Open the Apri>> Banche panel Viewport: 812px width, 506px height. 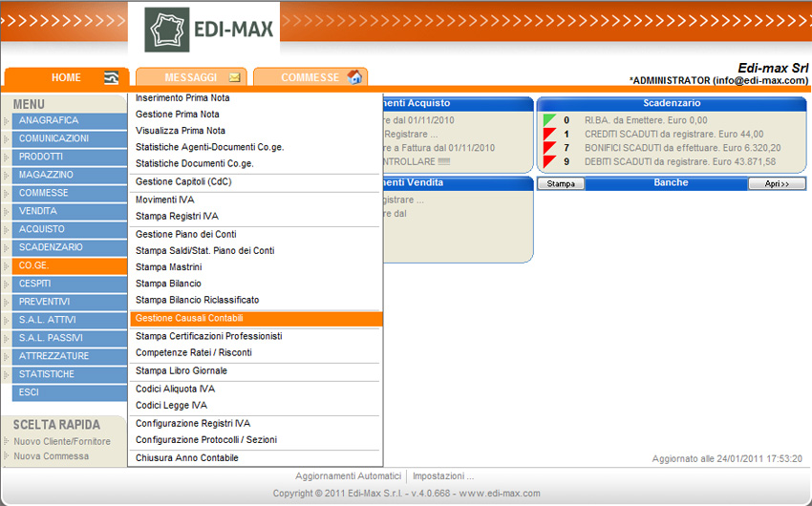point(776,183)
